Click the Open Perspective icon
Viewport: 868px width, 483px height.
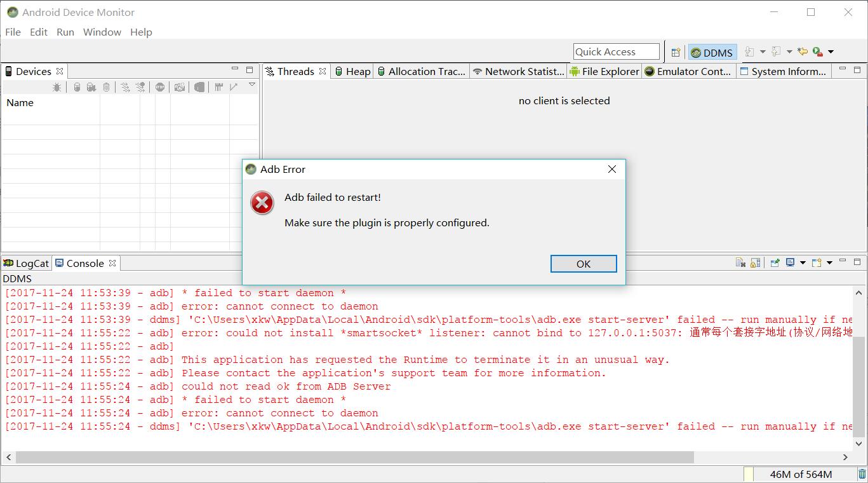pyautogui.click(x=676, y=53)
